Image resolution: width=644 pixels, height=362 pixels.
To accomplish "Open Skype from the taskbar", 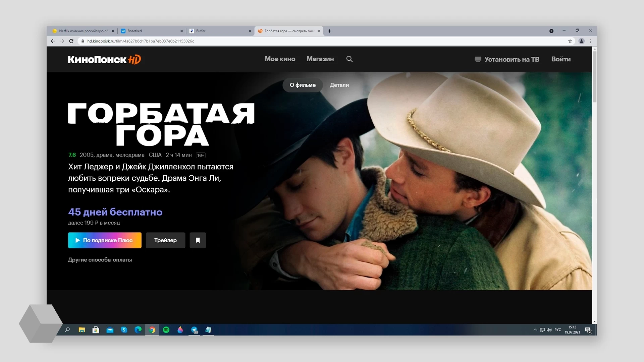I will pos(124,330).
